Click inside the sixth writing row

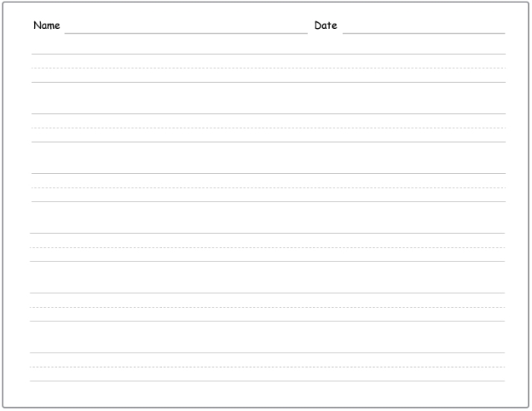coord(268,367)
